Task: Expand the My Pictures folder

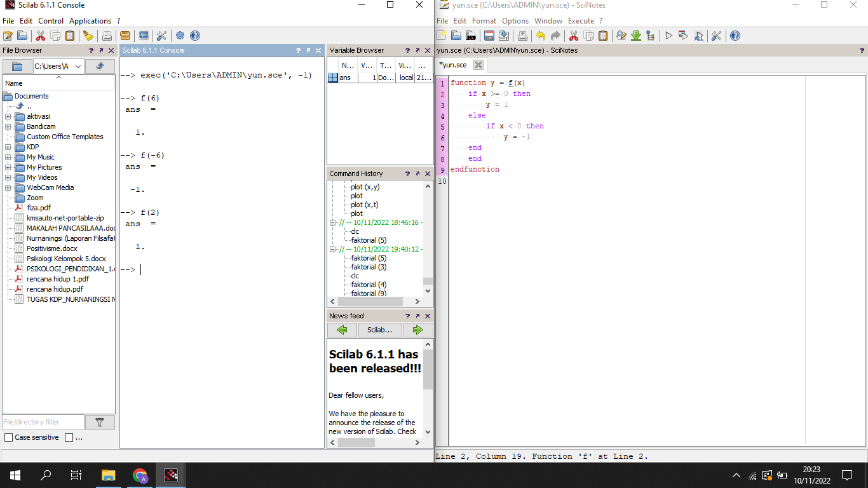Action: (8, 167)
